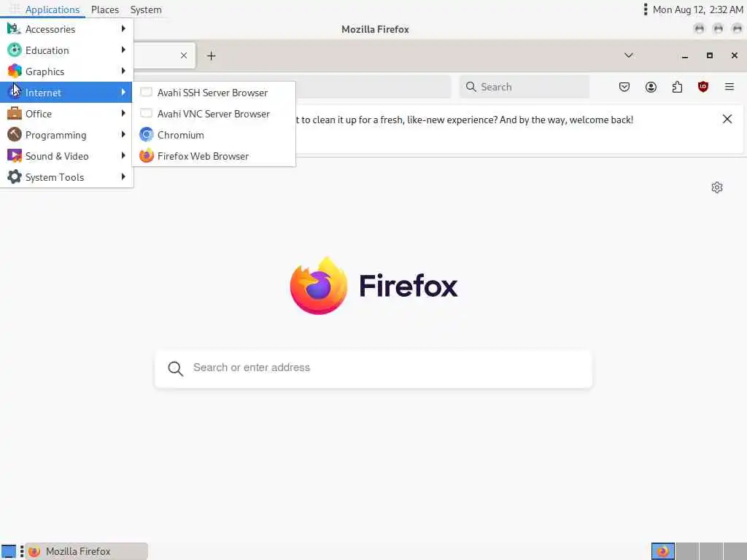Expand the Office submenu arrow
The height and width of the screenshot is (560, 747).
point(123,113)
